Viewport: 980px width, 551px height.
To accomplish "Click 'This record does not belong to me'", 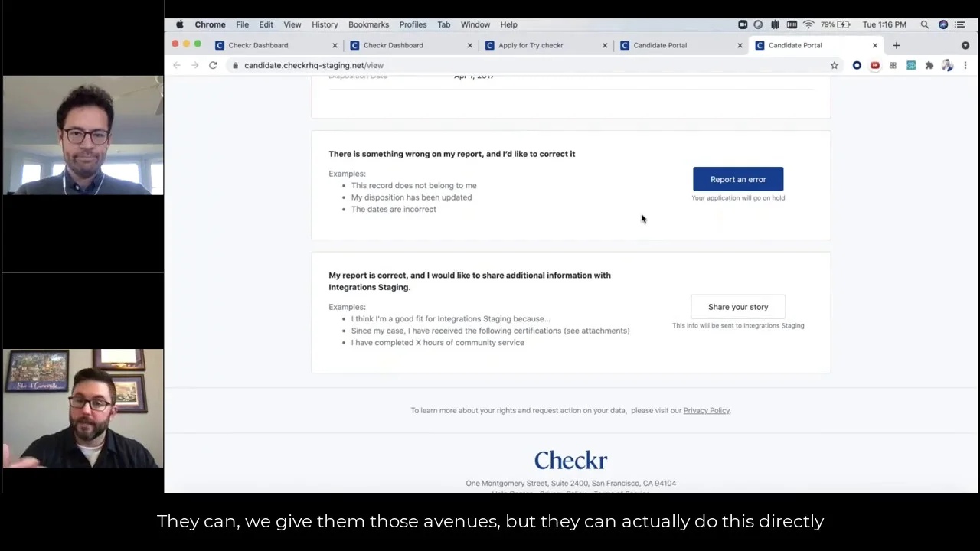I will tap(413, 185).
